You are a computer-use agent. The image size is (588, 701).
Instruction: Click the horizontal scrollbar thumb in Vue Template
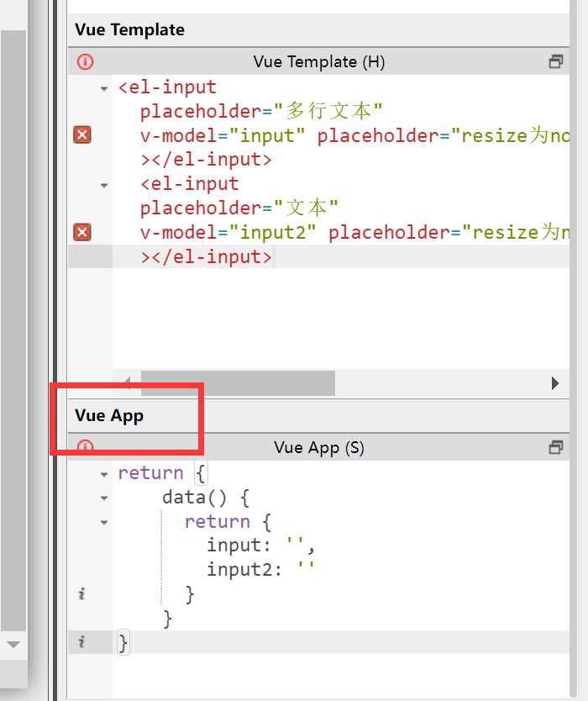[238, 383]
